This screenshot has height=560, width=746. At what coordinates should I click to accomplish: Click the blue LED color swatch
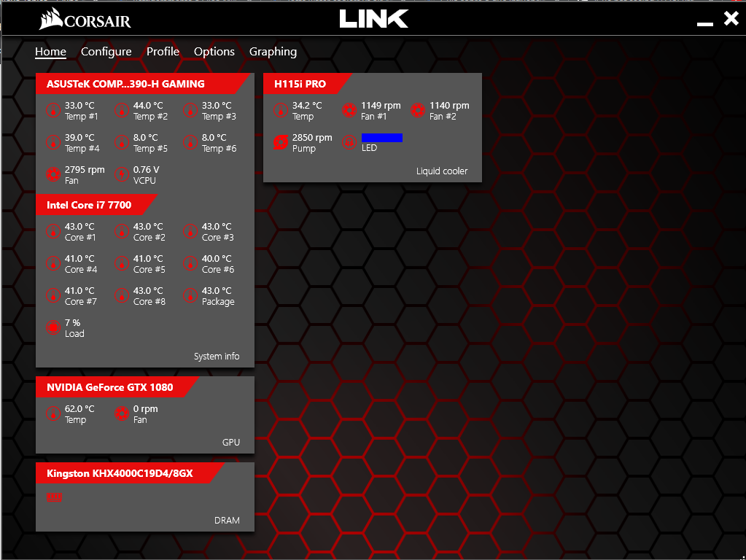click(382, 138)
